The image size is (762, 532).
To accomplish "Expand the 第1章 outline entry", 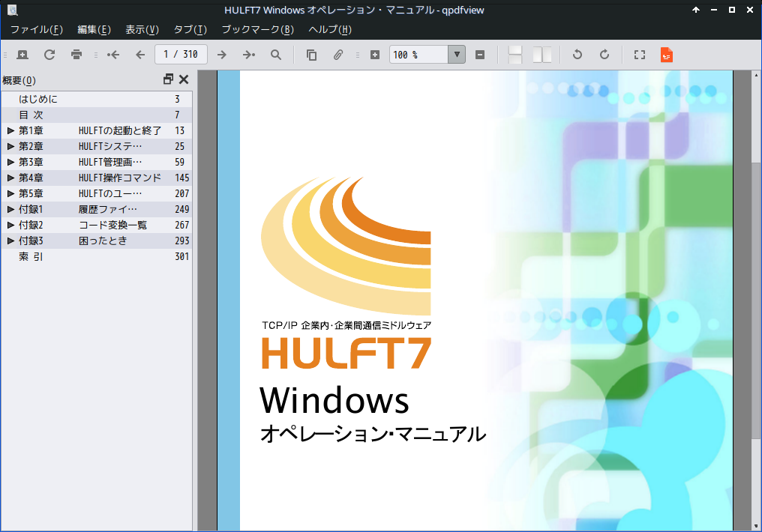I will tap(10, 130).
